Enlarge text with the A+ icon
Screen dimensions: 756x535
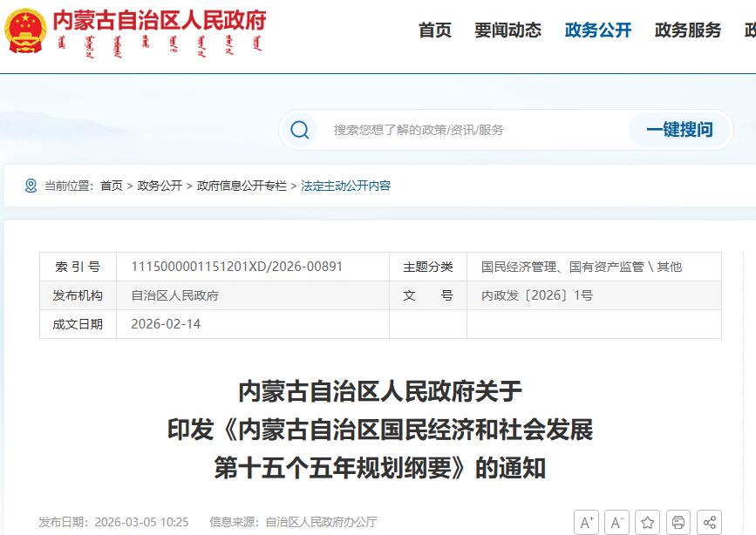pyautogui.click(x=588, y=522)
